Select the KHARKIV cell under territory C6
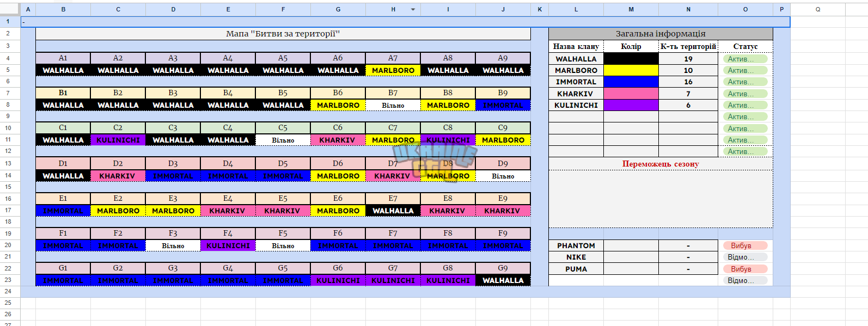This screenshot has height=326, width=868. [x=338, y=140]
